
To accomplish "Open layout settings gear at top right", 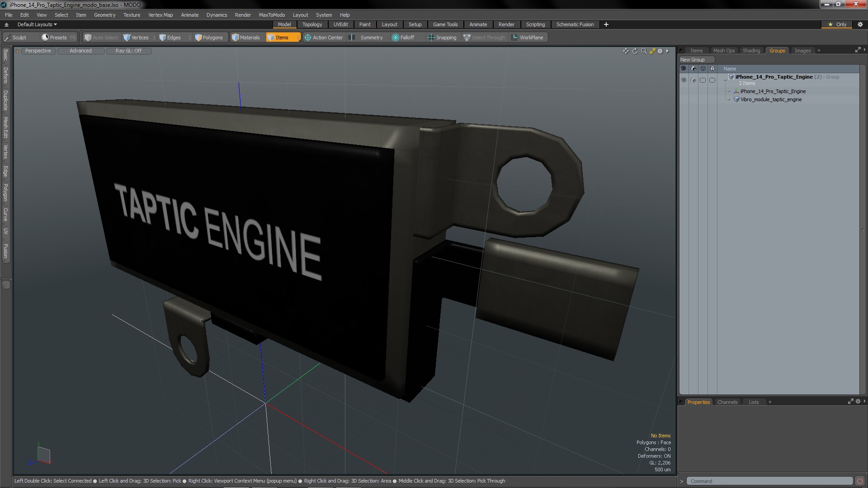I will tap(860, 24).
